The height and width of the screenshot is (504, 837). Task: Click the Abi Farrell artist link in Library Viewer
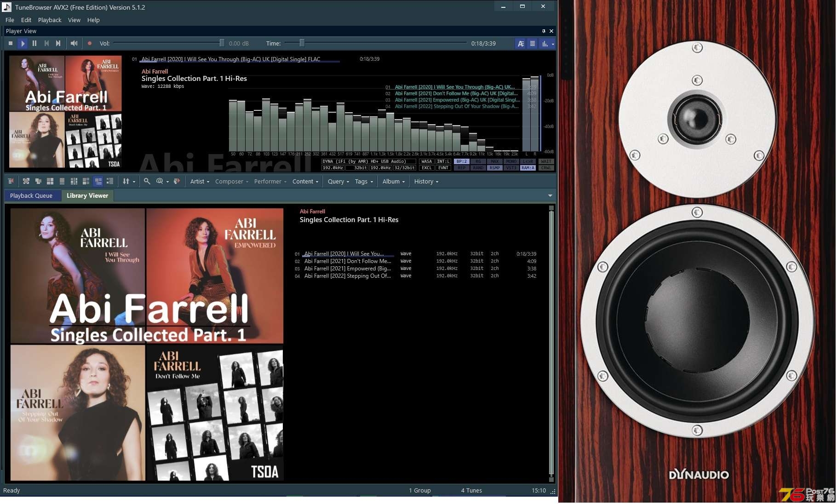(x=312, y=212)
